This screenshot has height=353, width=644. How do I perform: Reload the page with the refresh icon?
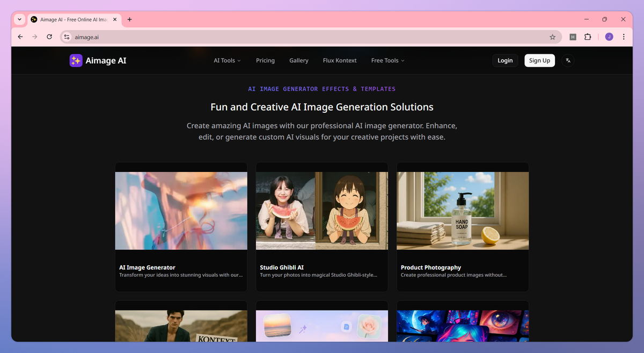point(49,37)
